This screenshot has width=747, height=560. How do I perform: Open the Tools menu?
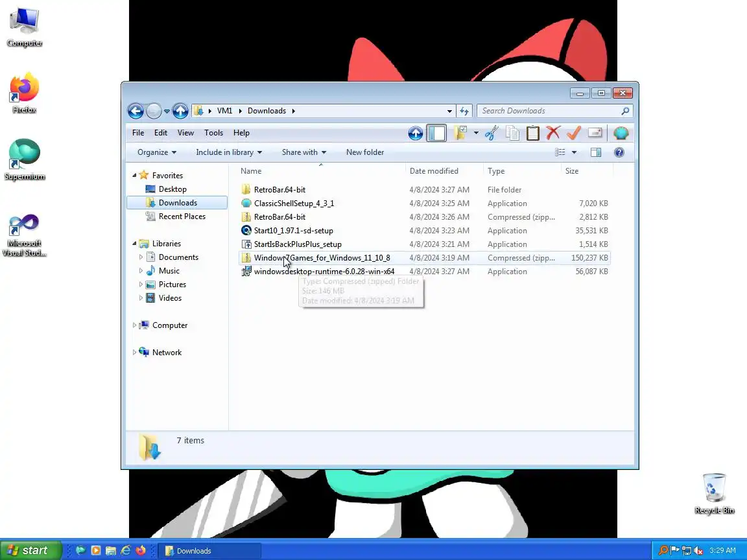[213, 133]
